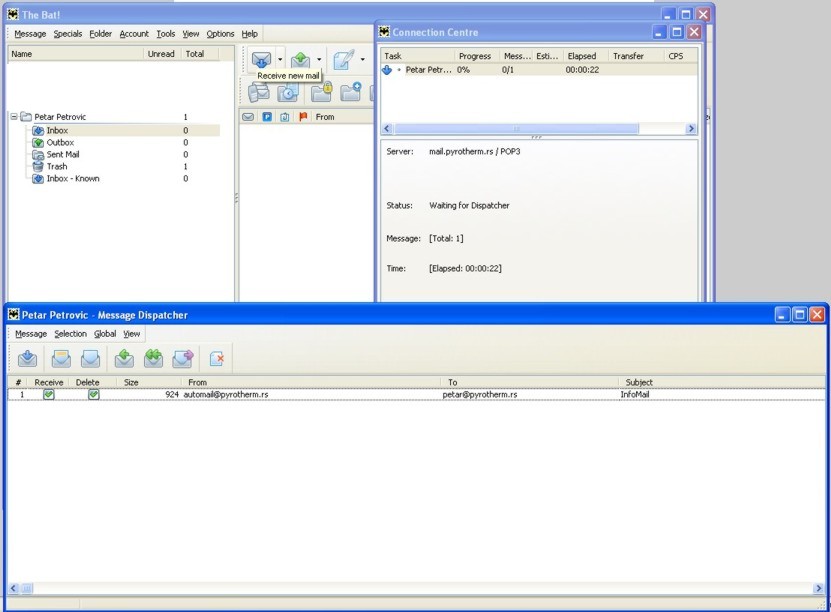
Task: Click the single green arrow envelope Dispatcher icon
Action: tap(124, 359)
